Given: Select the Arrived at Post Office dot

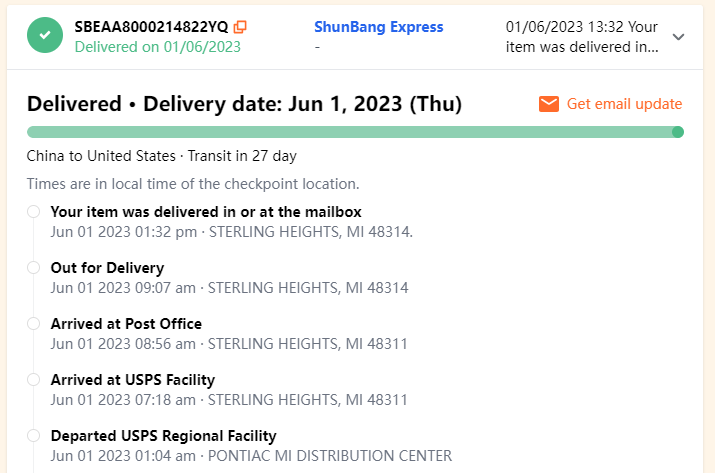Looking at the screenshot, I should 34,324.
